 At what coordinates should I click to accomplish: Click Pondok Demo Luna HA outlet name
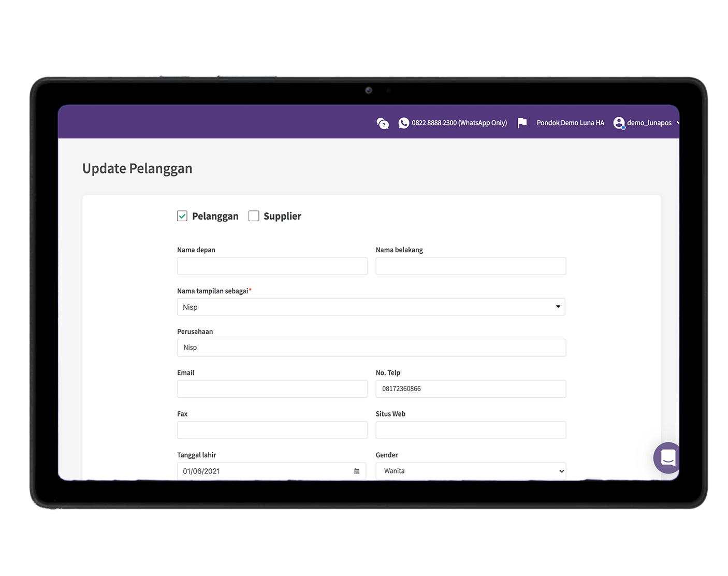pyautogui.click(x=571, y=123)
